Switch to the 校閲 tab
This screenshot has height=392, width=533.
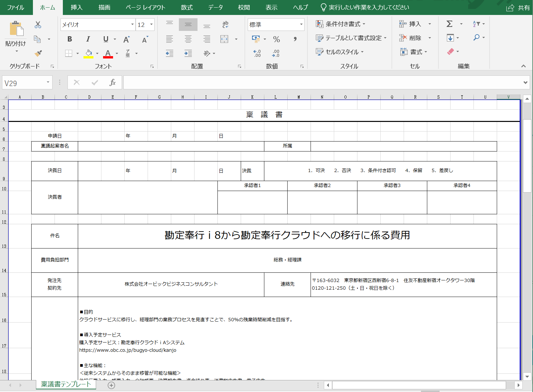[244, 7]
